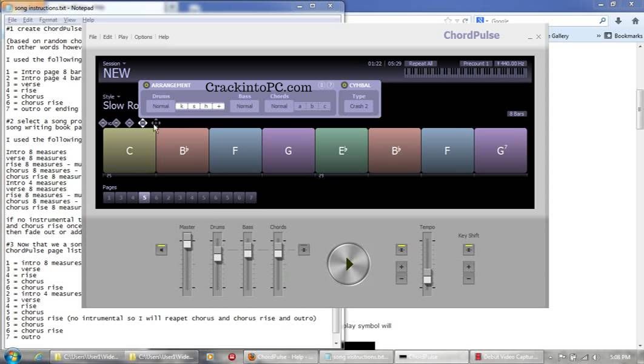
Task: Open browser downloads arrow icon
Action: [x=618, y=21]
